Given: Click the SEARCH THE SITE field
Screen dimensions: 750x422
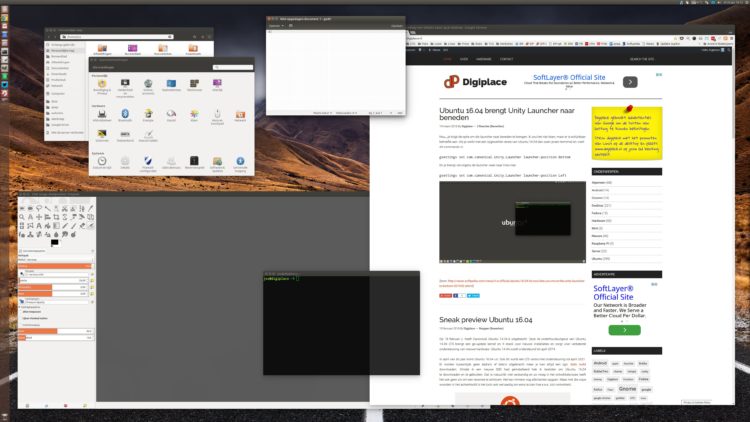Looking at the screenshot, I should pos(642,59).
